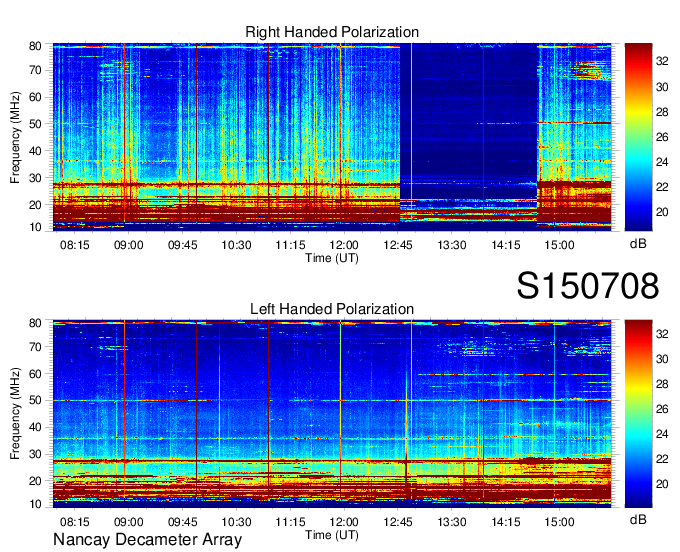The image size is (680, 552).
Task: Click the 22 dB mark on the bottom color bar
Action: (x=662, y=459)
